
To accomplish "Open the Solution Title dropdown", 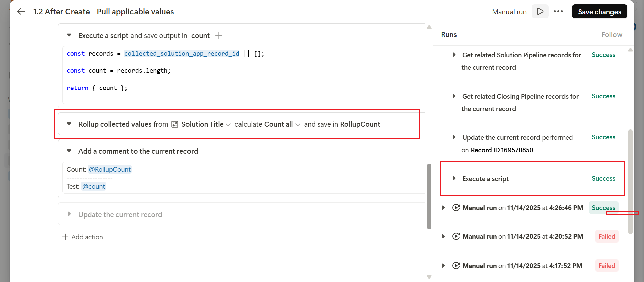I will tap(228, 125).
